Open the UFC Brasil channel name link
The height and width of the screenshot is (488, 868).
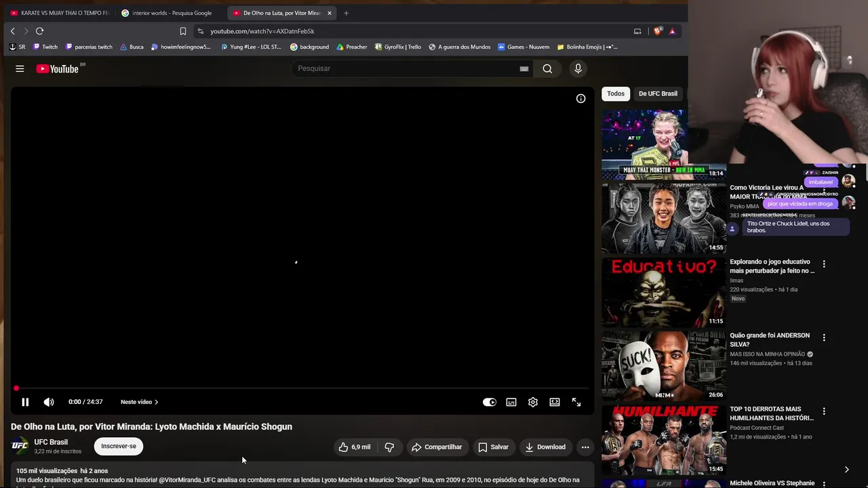(51, 442)
